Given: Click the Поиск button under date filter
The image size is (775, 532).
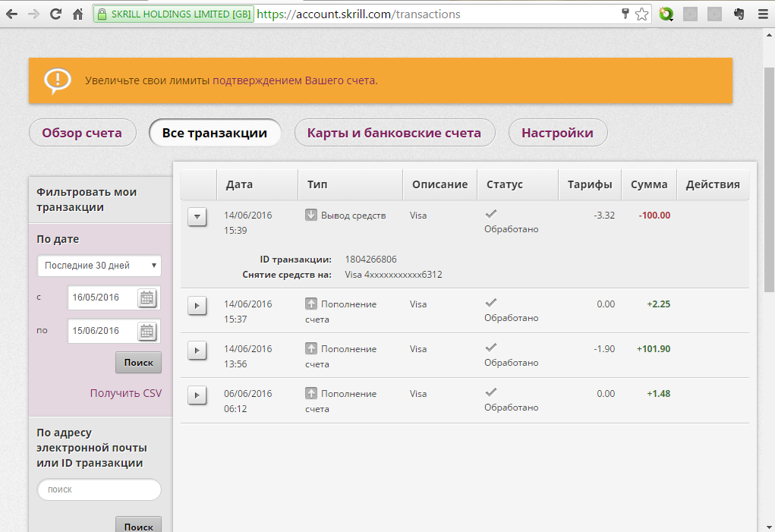Looking at the screenshot, I should point(138,363).
